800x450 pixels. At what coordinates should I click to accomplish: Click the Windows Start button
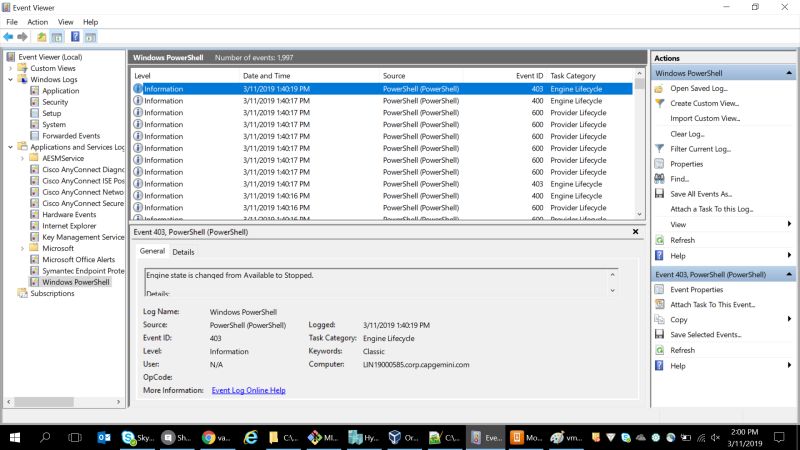15,437
